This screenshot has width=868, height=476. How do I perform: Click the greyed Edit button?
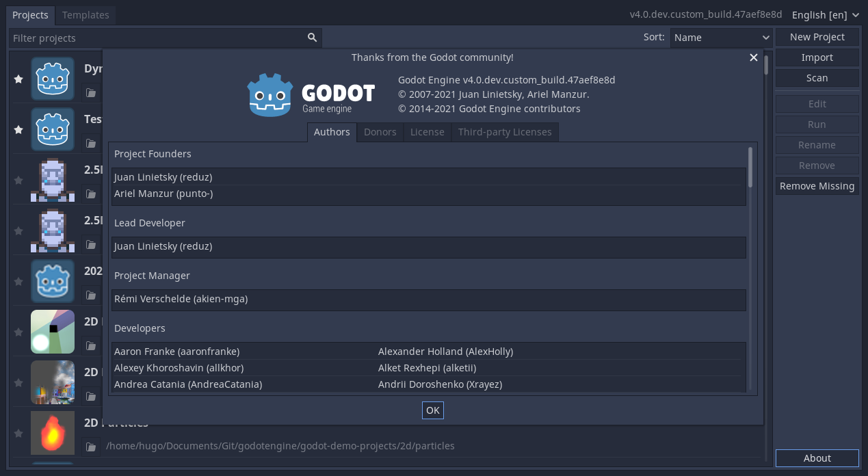[x=817, y=104]
